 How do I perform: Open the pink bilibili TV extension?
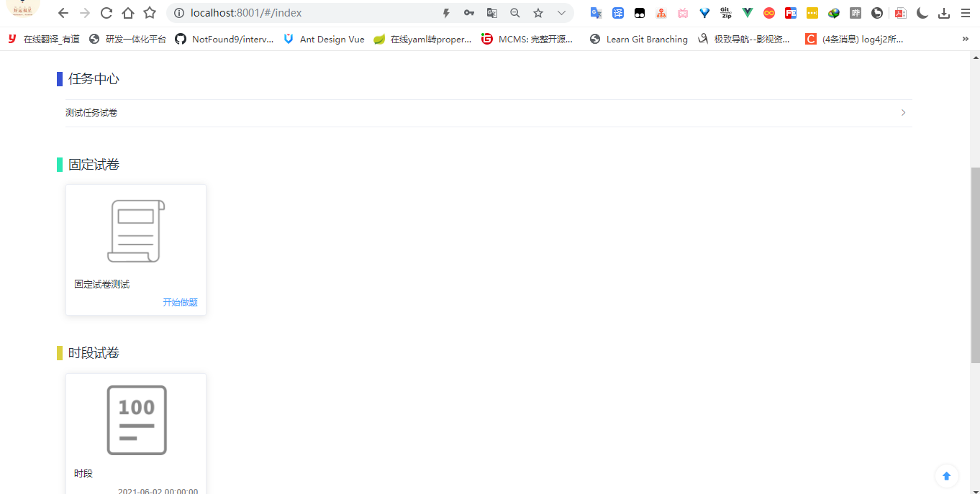[683, 13]
